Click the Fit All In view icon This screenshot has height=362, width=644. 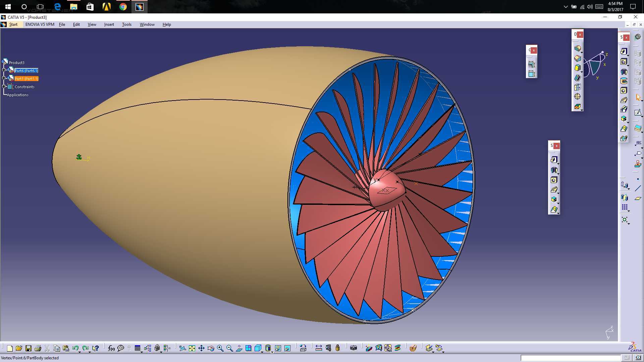[192, 348]
